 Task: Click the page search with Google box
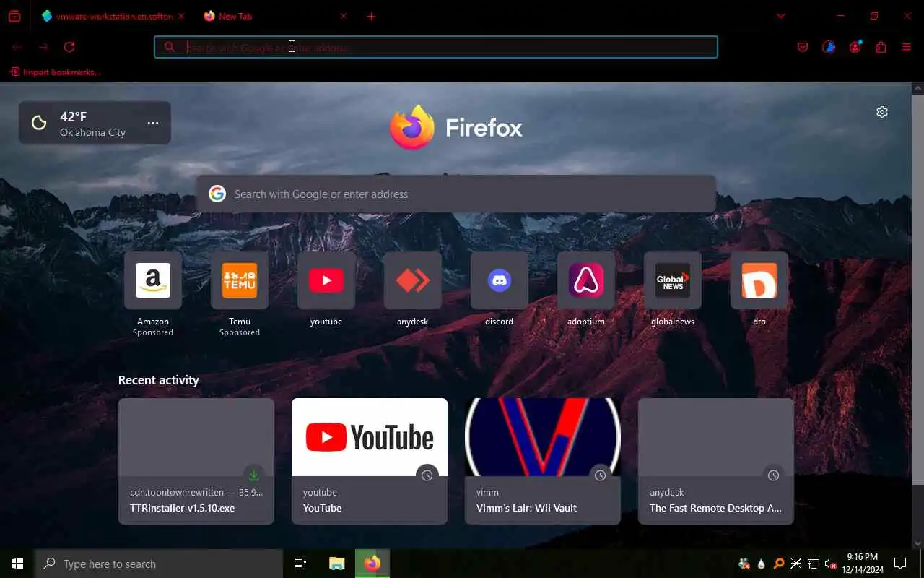[456, 194]
